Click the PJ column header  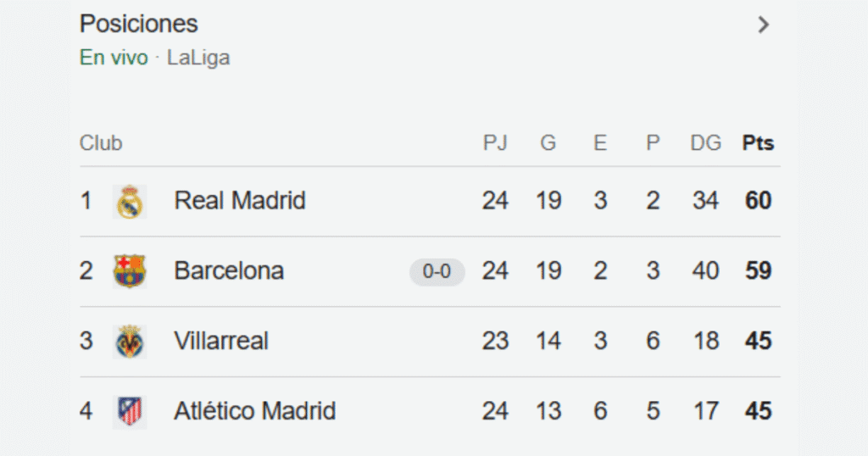point(495,143)
